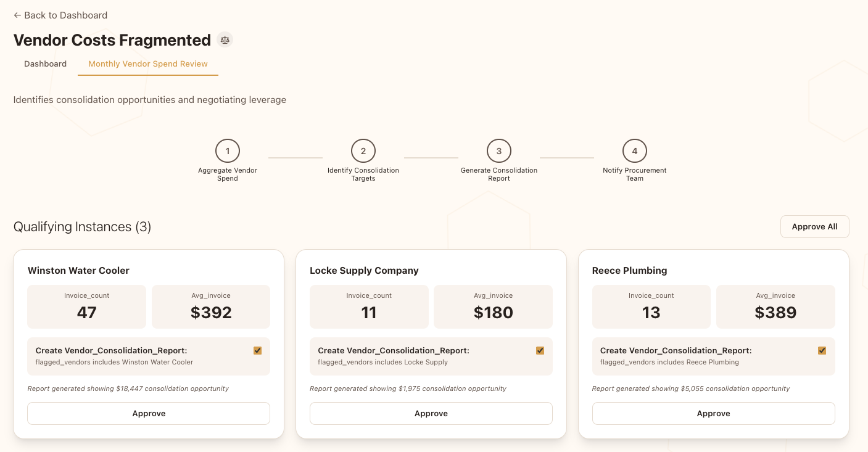Viewport: 868px width, 452px height.
Task: Toggle Locke Supply consolidation report checkbox
Action: click(x=540, y=351)
